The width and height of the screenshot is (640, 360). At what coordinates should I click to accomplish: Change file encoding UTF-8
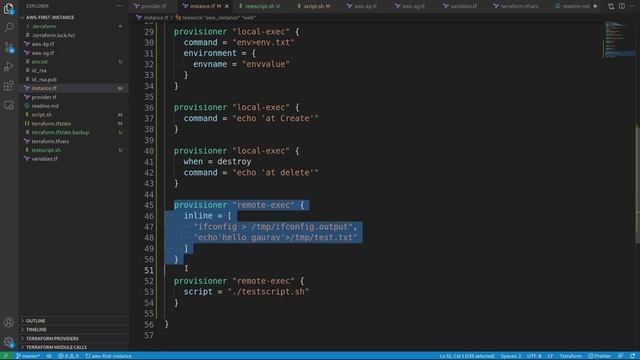tap(534, 356)
